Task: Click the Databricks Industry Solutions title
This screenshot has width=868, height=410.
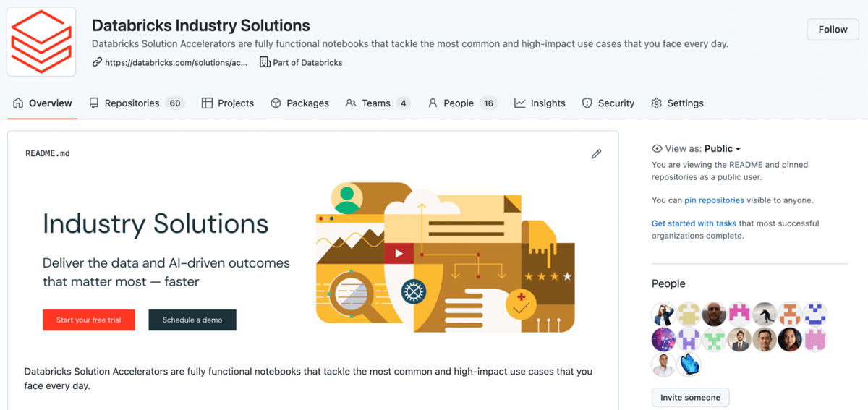Action: 201,25
